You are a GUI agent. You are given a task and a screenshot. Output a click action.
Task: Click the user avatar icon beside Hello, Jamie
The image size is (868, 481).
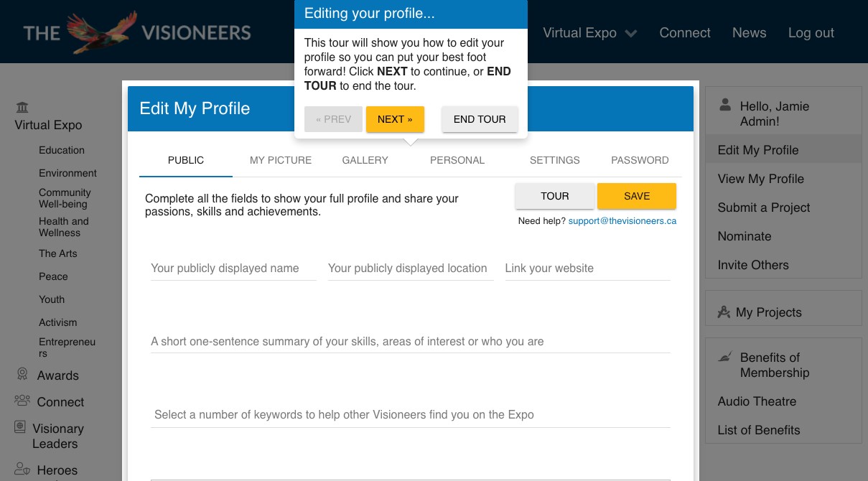coord(725,106)
